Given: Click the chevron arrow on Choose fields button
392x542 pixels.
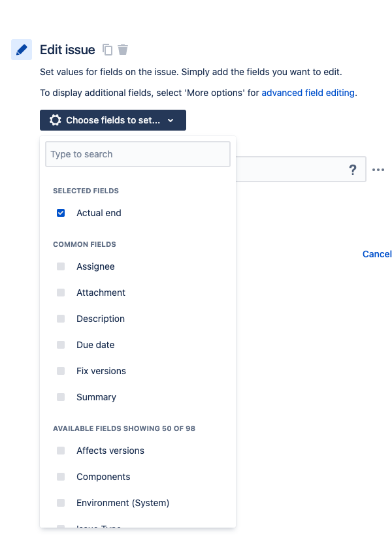Looking at the screenshot, I should (x=171, y=120).
